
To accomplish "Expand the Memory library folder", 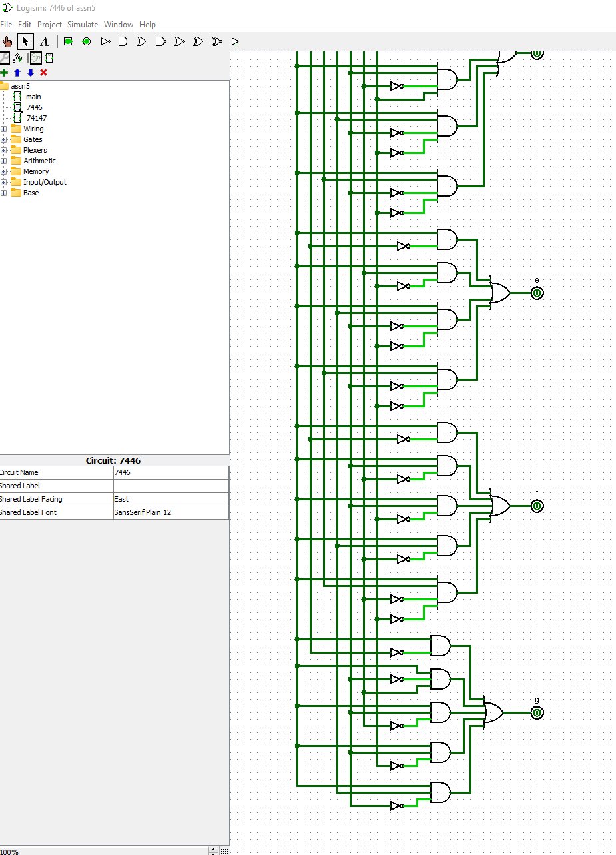I will [3, 171].
